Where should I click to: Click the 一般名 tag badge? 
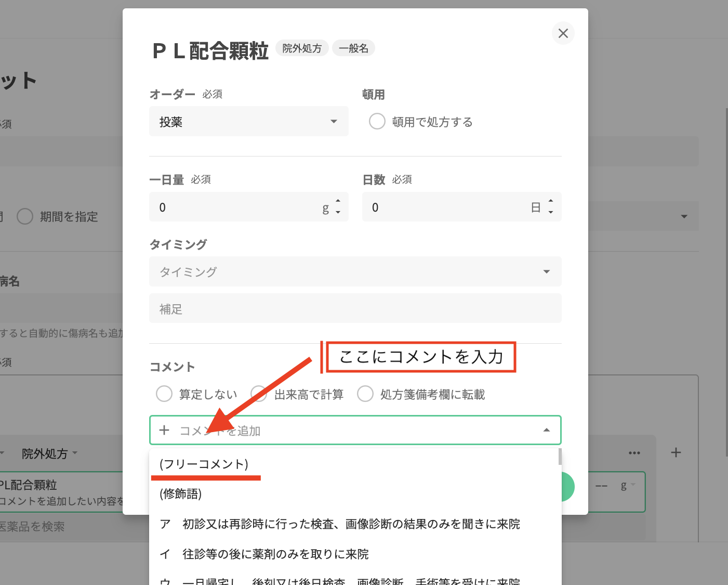coord(353,48)
